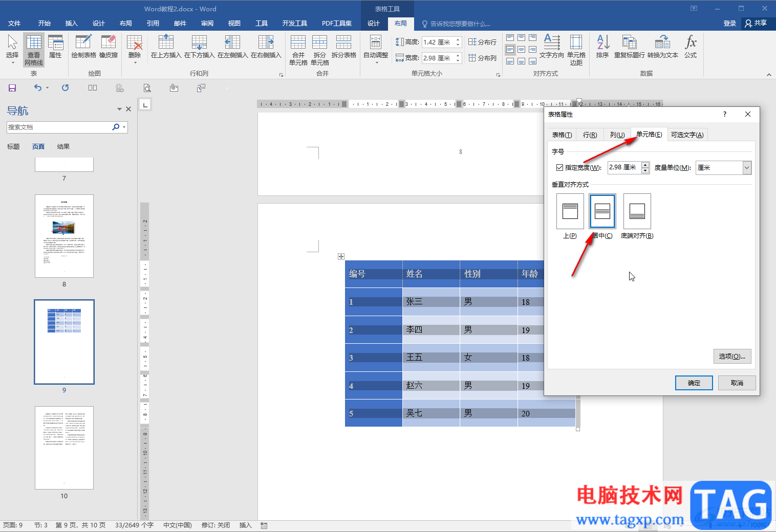Click the Cancel (取消) button

coord(737,383)
